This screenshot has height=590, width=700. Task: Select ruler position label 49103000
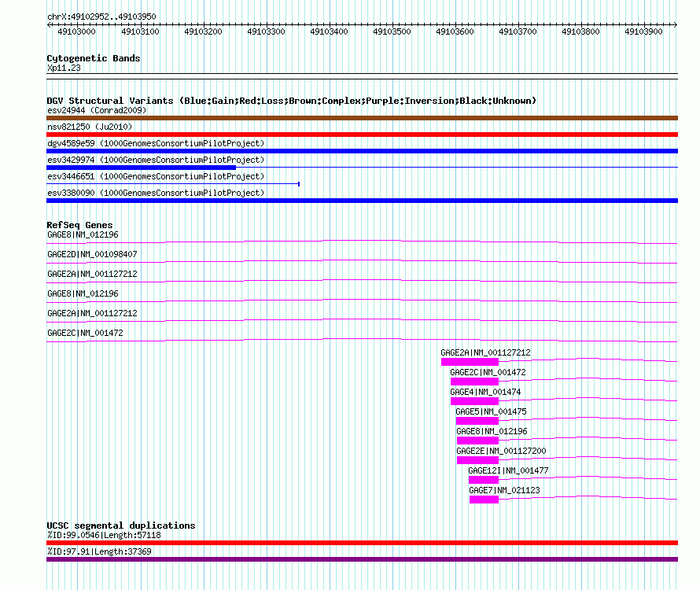click(77, 31)
